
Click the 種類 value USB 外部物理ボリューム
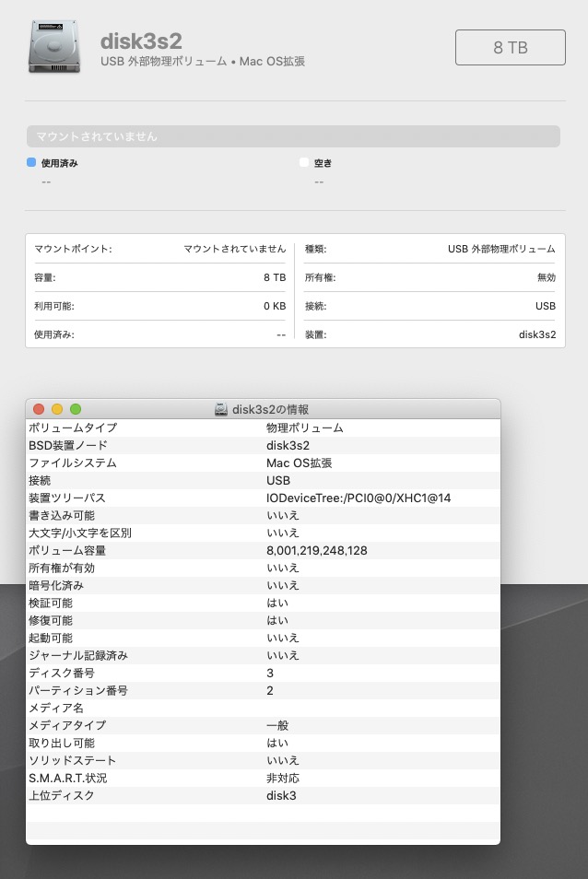click(x=501, y=249)
